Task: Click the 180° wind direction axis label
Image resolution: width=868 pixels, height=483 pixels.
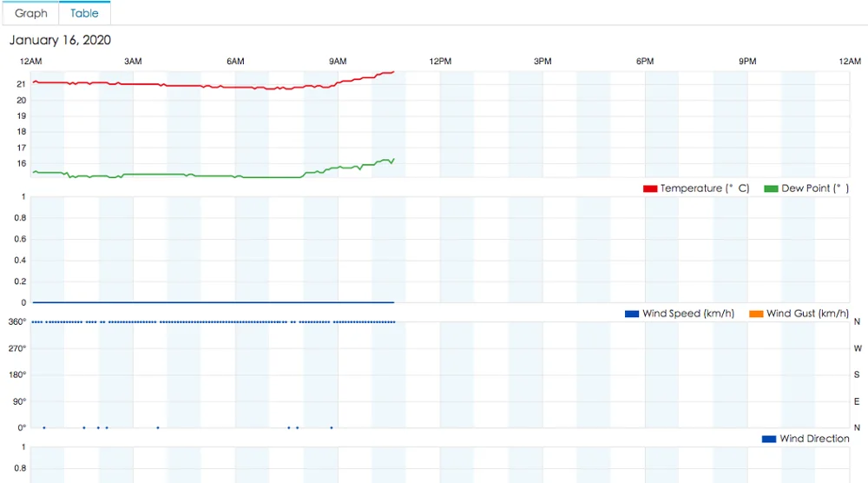Action: [17, 374]
